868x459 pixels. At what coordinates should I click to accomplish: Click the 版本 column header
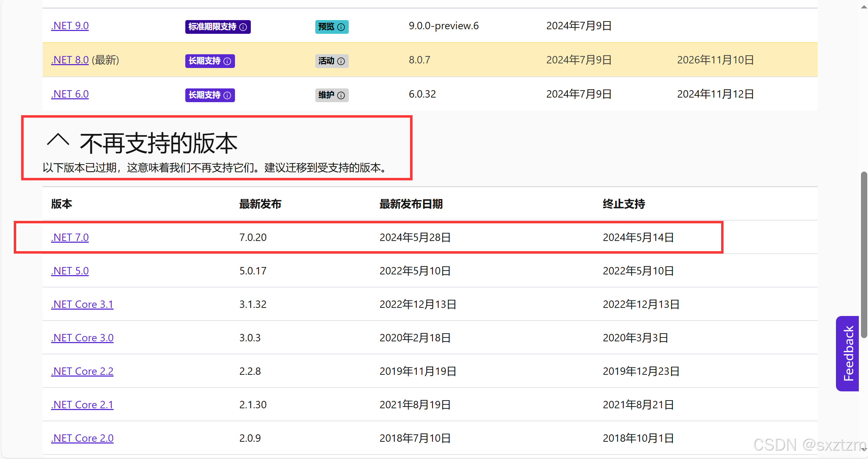pyautogui.click(x=62, y=204)
